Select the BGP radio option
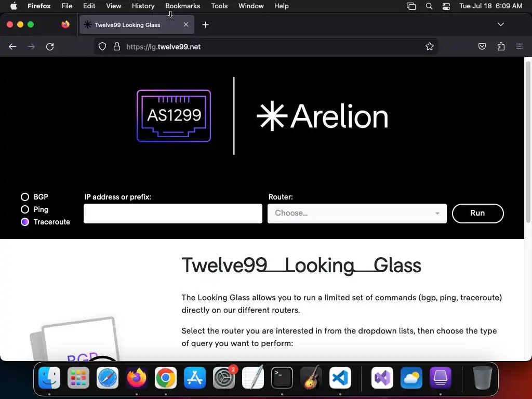Screen dimensions: 532x399 (x=25, y=197)
